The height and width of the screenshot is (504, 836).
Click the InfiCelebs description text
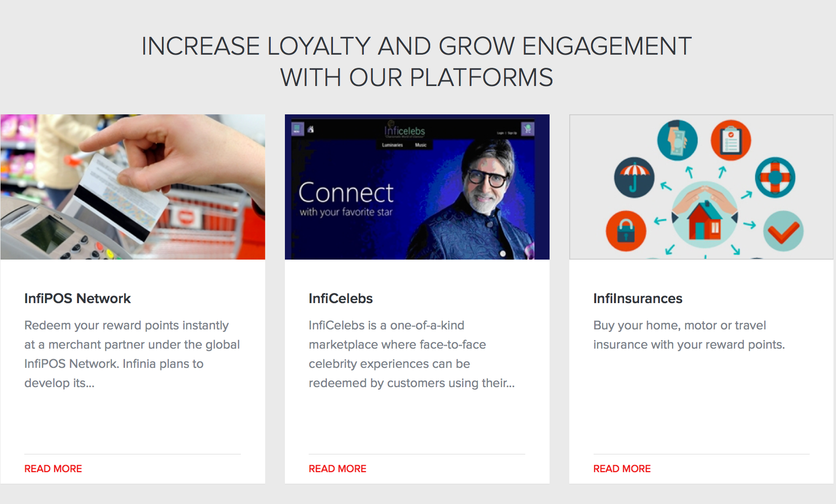point(411,354)
